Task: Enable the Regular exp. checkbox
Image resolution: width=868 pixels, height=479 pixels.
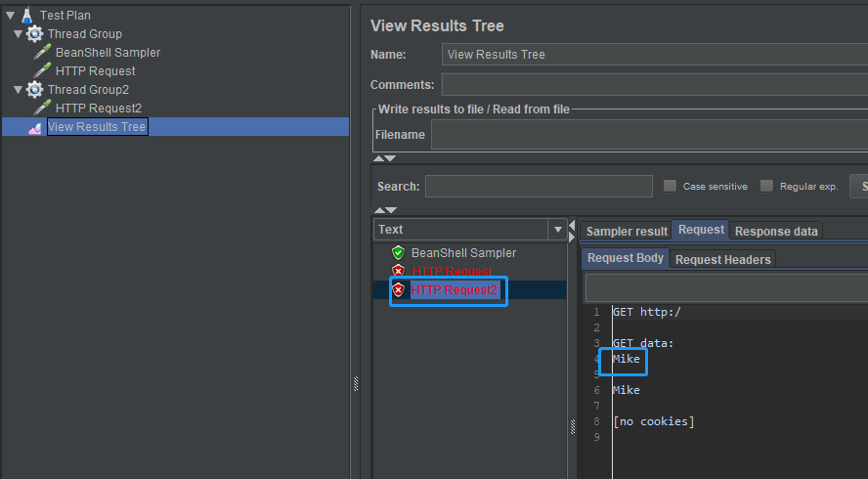Action: point(766,186)
